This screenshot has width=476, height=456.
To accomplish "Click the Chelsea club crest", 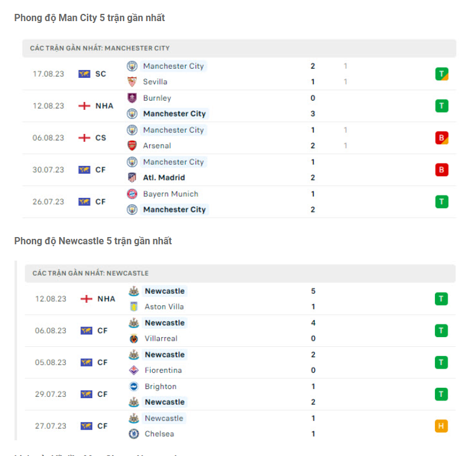I will pyautogui.click(x=134, y=434).
